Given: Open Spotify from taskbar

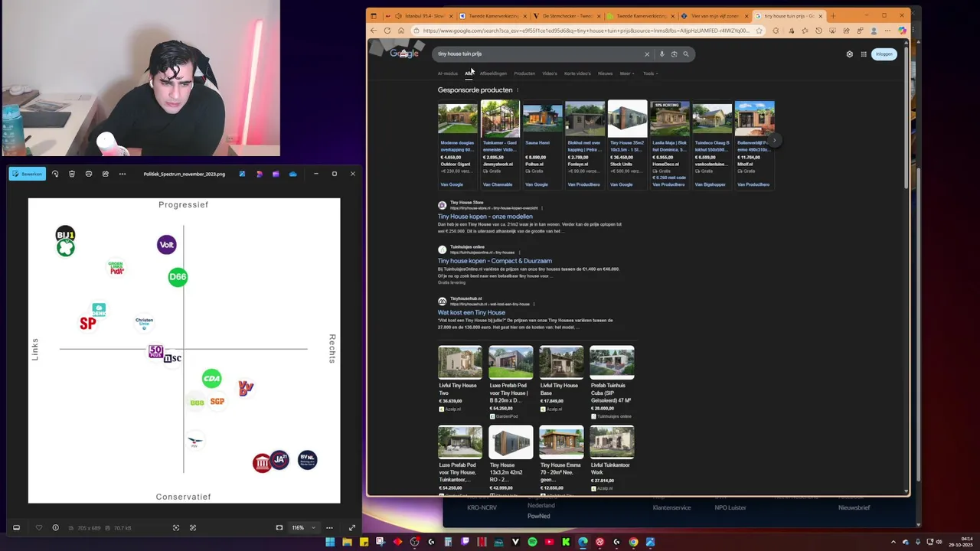Looking at the screenshot, I should [532, 542].
